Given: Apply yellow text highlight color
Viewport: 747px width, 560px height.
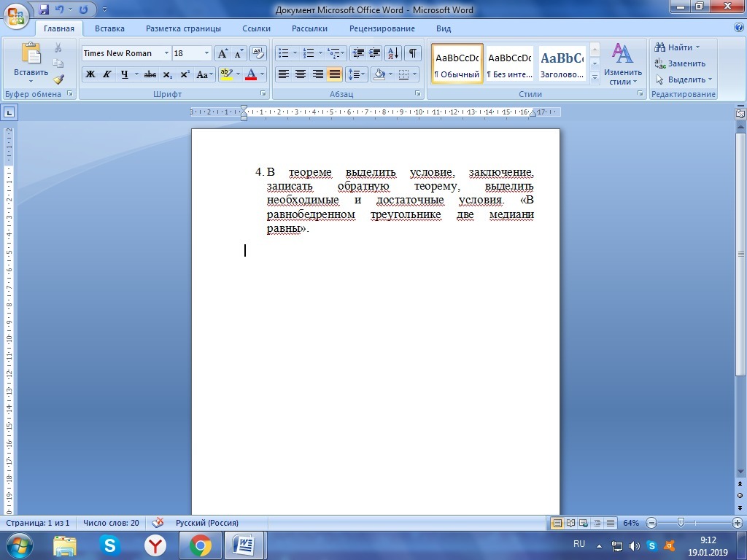Looking at the screenshot, I should [x=226, y=74].
